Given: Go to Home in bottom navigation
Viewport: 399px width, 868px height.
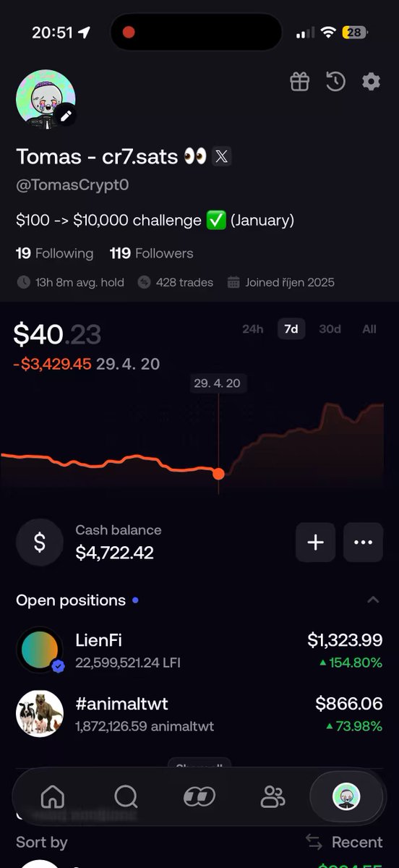Looking at the screenshot, I should (x=52, y=797).
